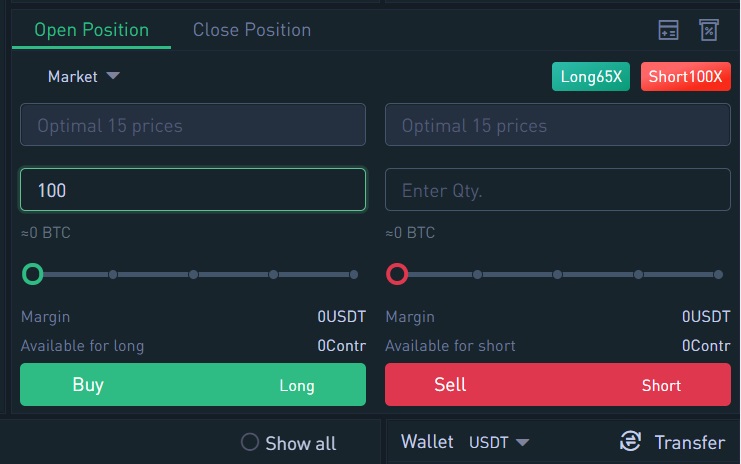The image size is (741, 464).
Task: Click the green long slider handle
Action: [33, 274]
